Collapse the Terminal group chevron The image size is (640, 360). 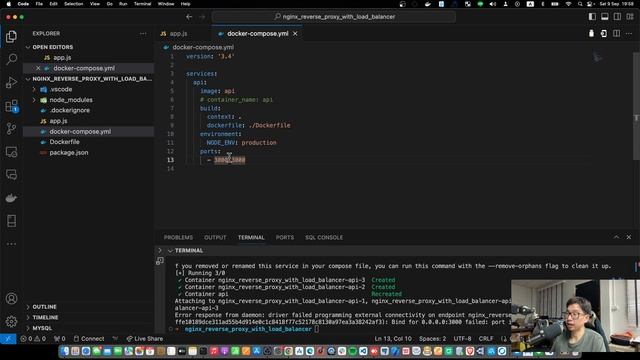pos(170,251)
